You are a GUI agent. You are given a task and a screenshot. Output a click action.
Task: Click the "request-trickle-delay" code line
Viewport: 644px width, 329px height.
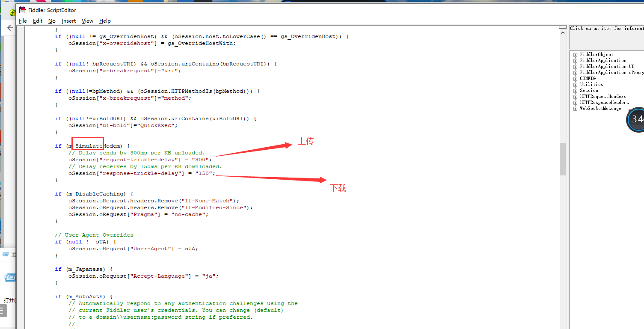140,160
